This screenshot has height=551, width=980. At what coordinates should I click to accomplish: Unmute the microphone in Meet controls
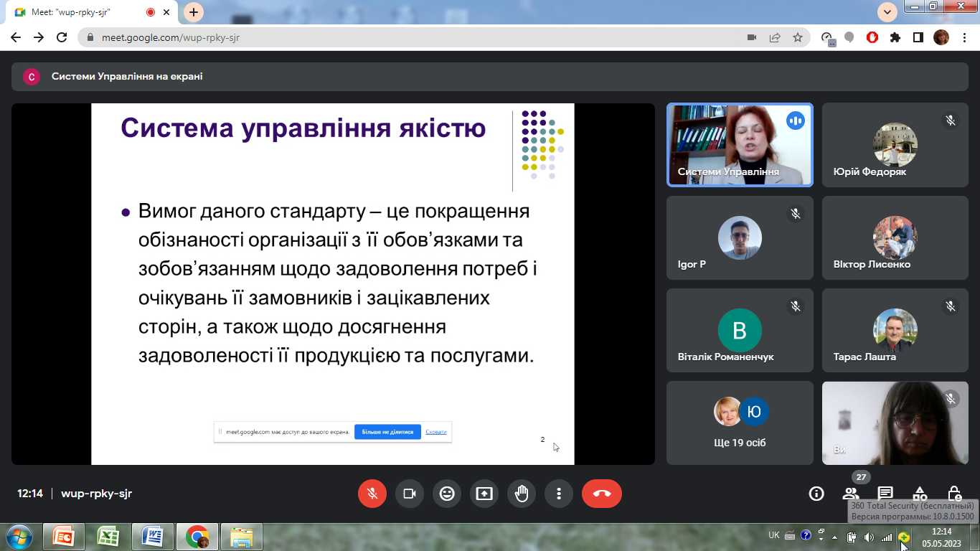(372, 494)
